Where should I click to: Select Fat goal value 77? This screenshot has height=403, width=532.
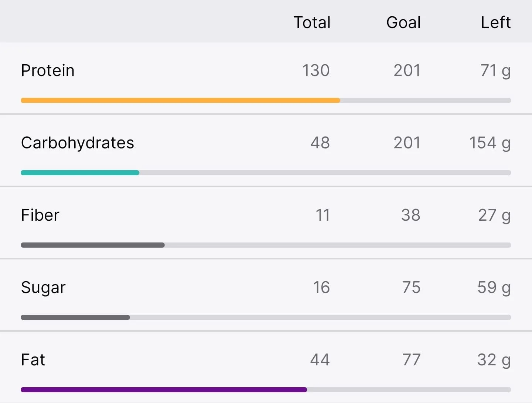[x=412, y=360]
